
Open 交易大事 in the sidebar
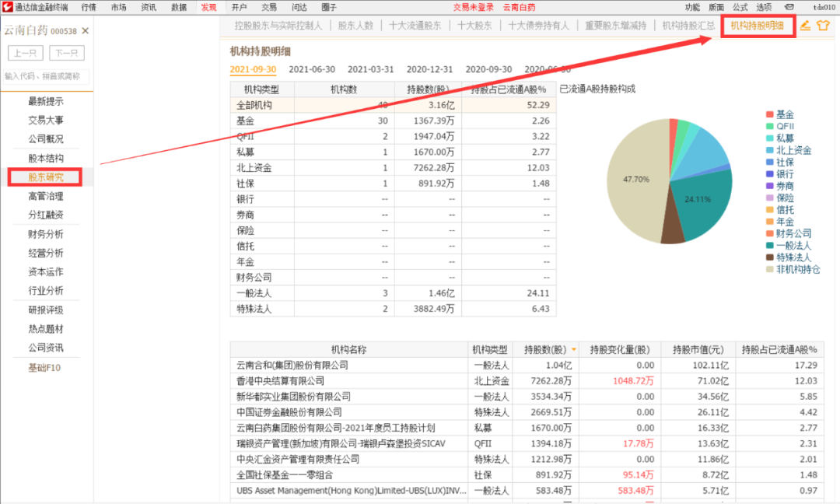(x=46, y=120)
